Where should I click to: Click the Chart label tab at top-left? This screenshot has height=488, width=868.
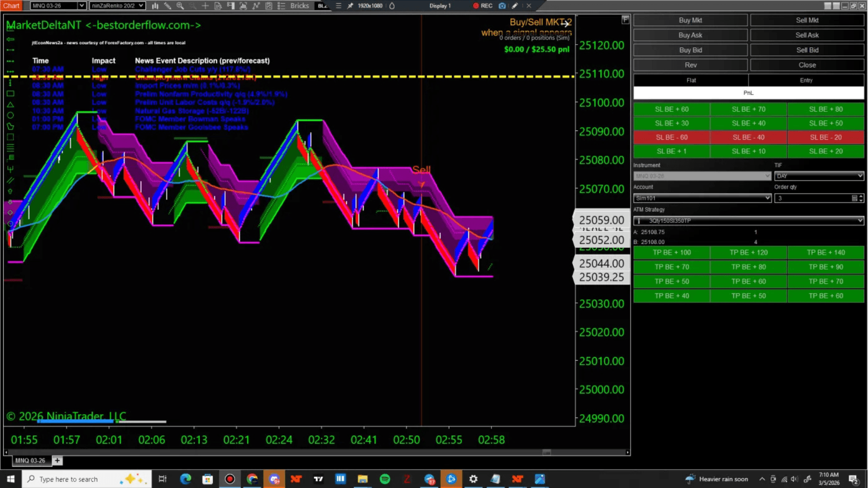tap(11, 5)
